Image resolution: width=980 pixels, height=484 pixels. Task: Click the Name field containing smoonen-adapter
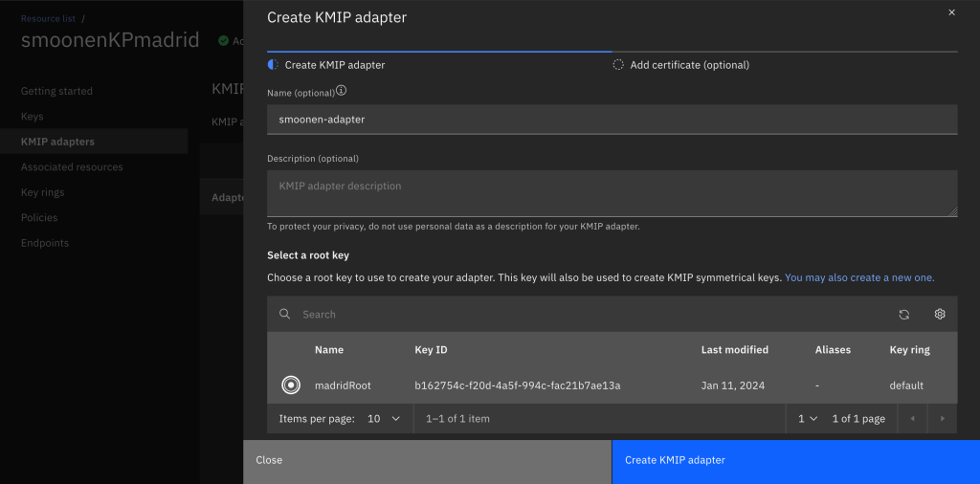612,120
